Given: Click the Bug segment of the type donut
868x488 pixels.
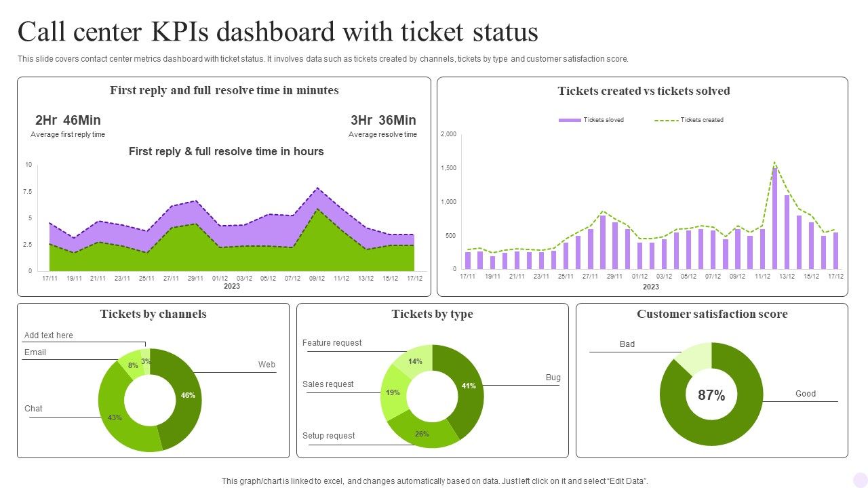Looking at the screenshot, I should [x=468, y=386].
